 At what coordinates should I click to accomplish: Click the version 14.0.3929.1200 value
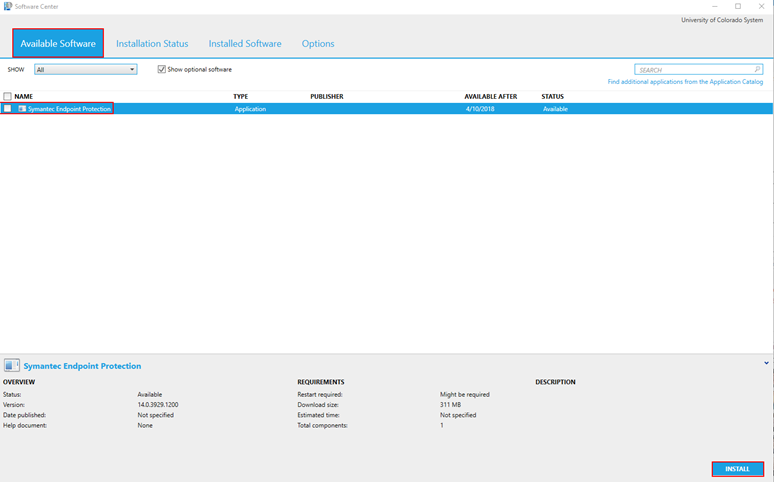pos(158,404)
